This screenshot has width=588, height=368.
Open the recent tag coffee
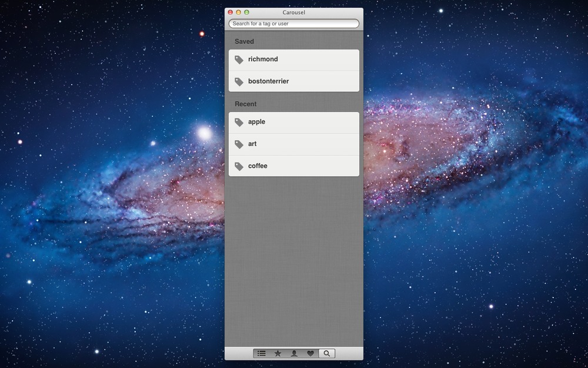[x=294, y=166]
